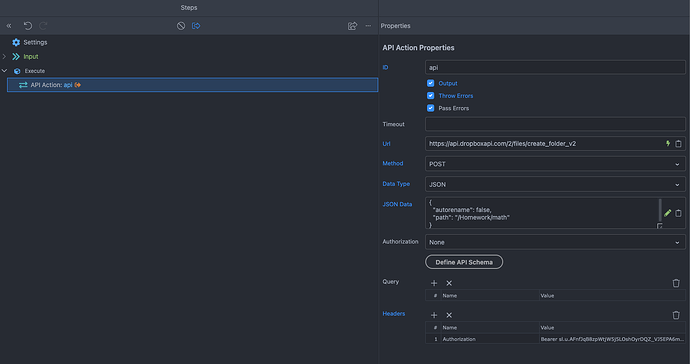Click the ID input field containing api
The image size is (690, 364).
point(555,67)
